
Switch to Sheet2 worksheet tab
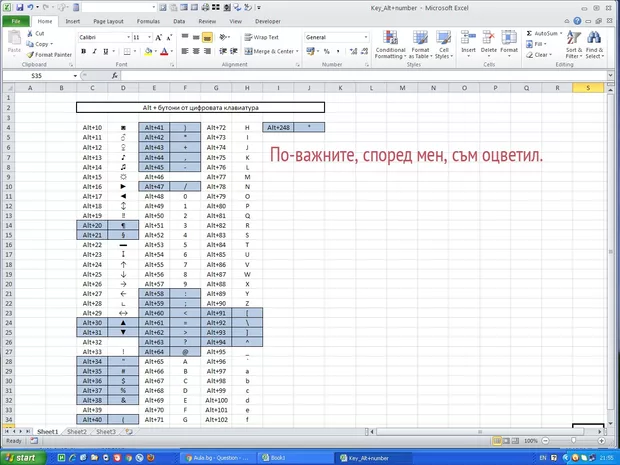pos(77,431)
